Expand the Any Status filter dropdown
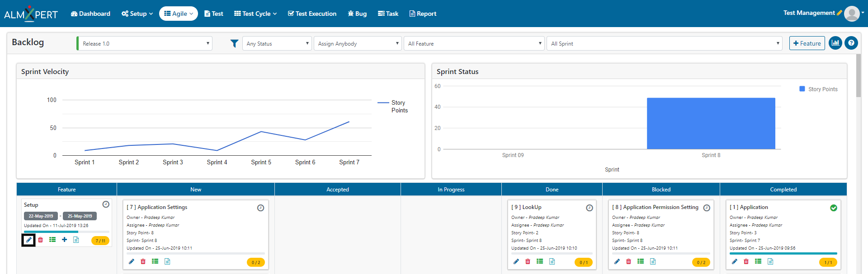868x274 pixels. pos(277,44)
